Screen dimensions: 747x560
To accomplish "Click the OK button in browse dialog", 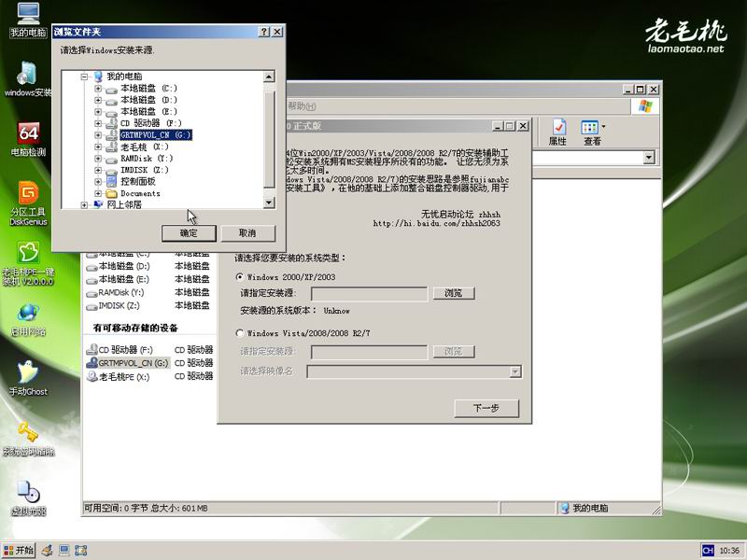I will pyautogui.click(x=189, y=232).
